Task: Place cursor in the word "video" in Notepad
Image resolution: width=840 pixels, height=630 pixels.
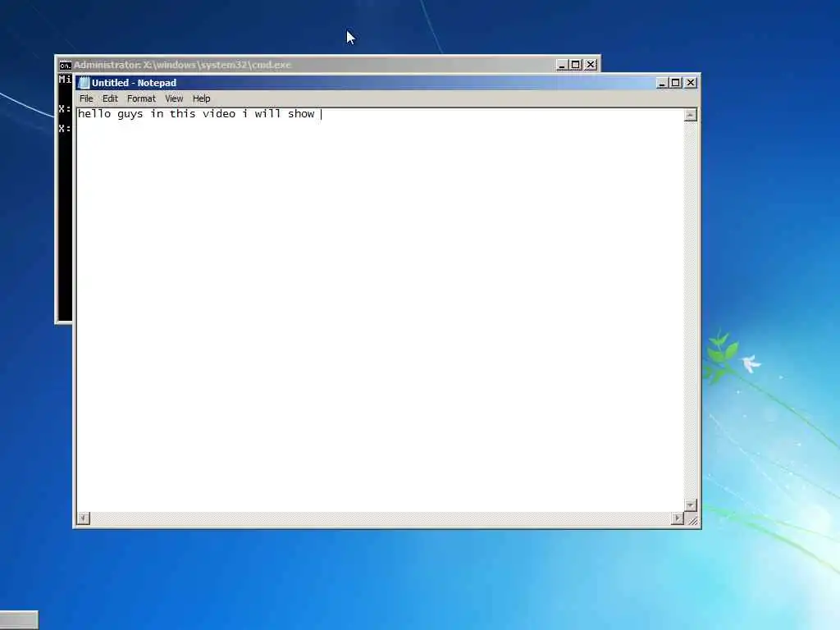Action: (218, 113)
